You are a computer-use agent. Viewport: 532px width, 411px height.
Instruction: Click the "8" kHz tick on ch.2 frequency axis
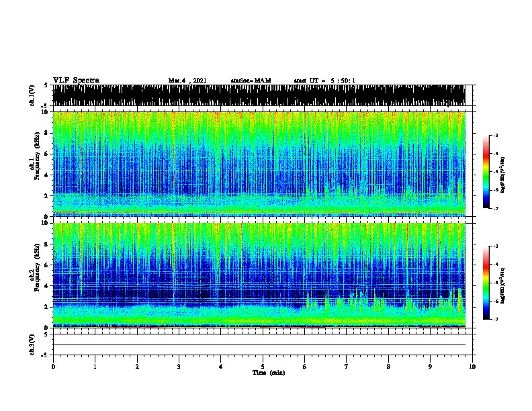pyautogui.click(x=46, y=244)
